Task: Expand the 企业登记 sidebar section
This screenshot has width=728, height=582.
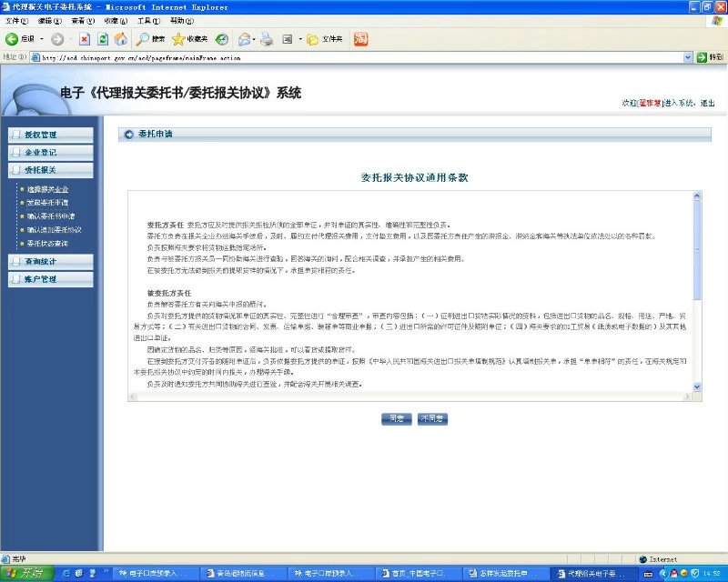Action: pos(51,152)
